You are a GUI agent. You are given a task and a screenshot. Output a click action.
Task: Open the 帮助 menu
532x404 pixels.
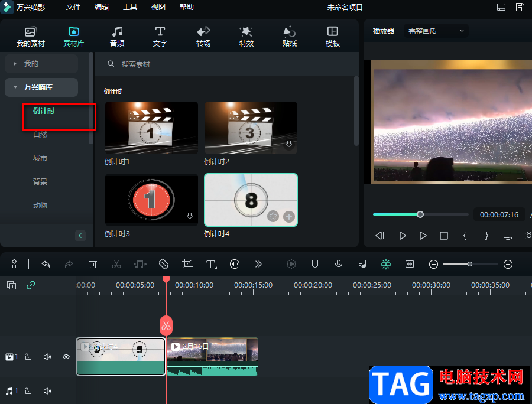click(187, 7)
